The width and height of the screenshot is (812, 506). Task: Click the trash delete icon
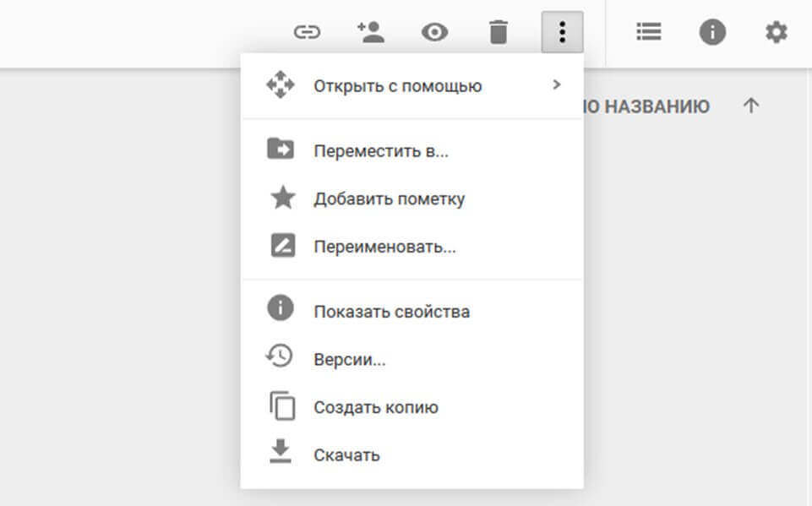click(499, 32)
